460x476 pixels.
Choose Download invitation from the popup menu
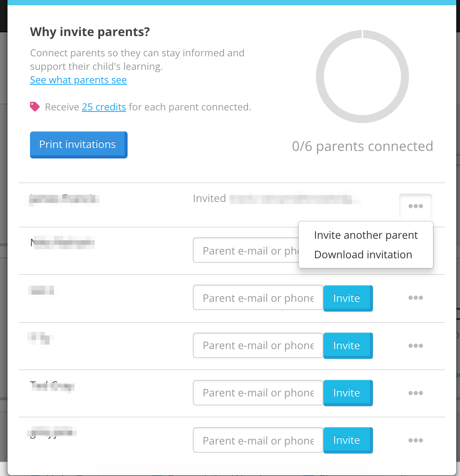(x=363, y=255)
